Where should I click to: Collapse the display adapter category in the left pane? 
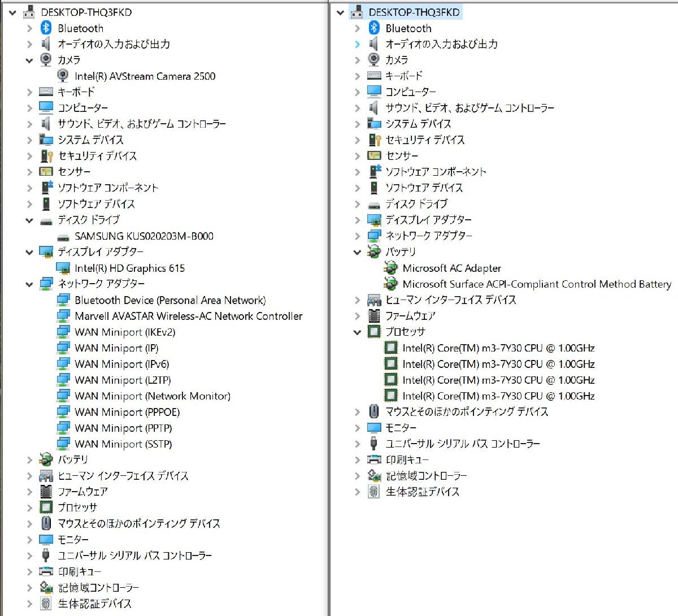tap(29, 252)
